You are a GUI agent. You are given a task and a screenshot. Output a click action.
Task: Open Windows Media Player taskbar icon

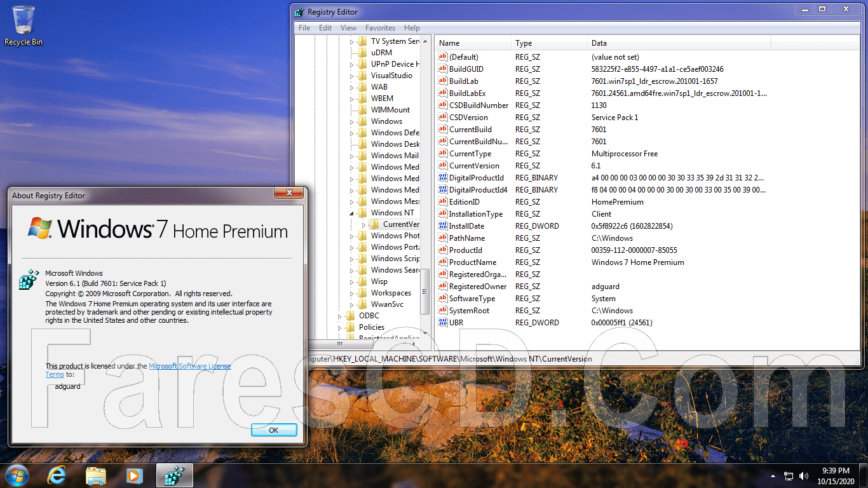coord(133,475)
